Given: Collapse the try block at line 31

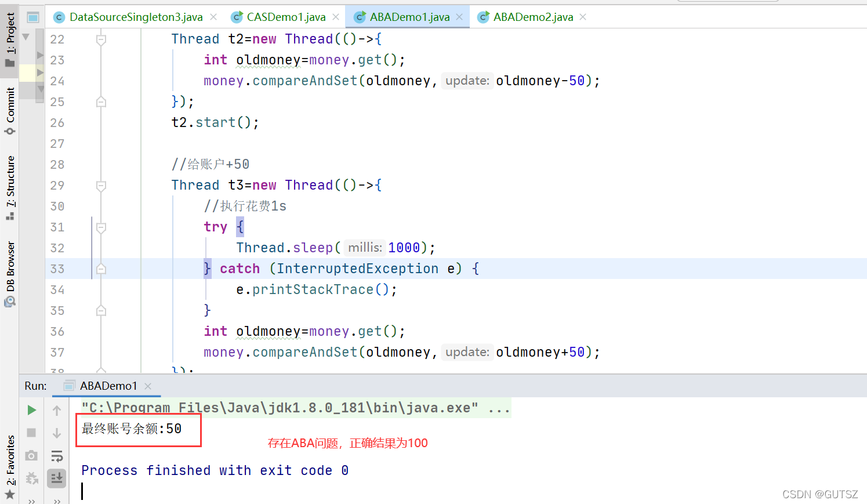Looking at the screenshot, I should coord(101,227).
